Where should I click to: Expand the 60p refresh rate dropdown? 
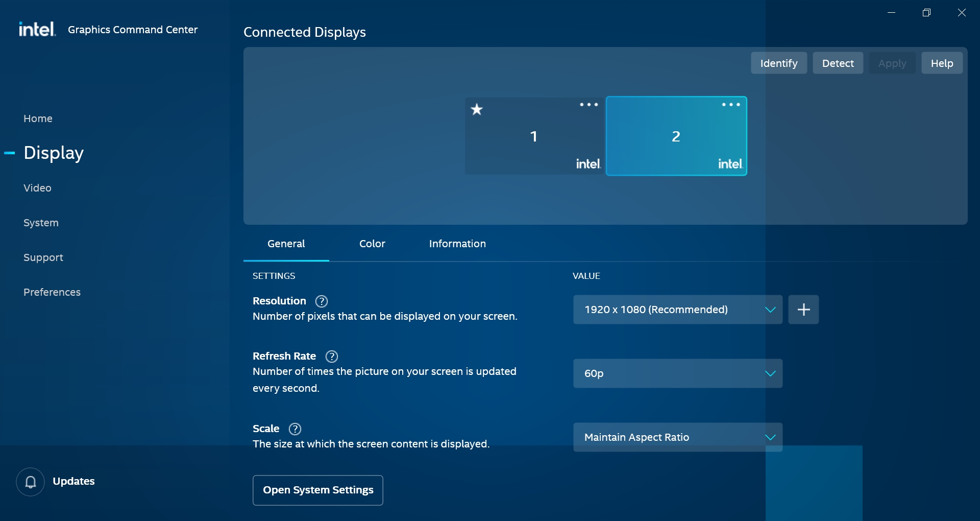tap(677, 373)
